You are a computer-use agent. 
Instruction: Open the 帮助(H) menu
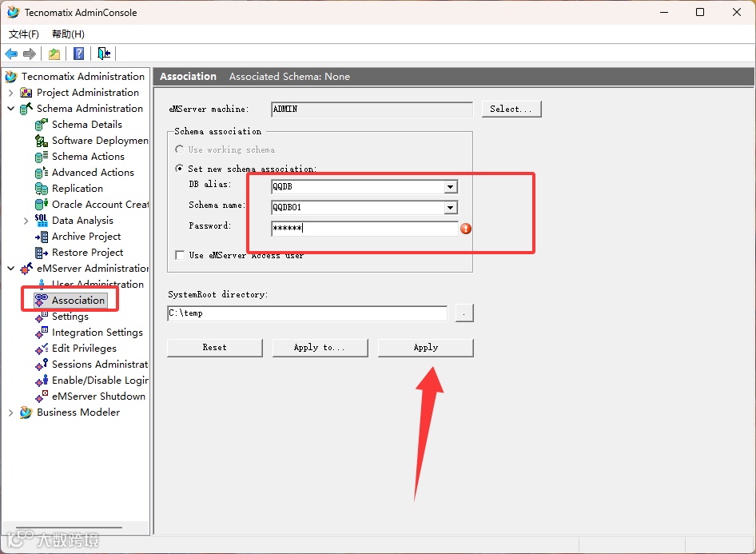pyautogui.click(x=69, y=34)
